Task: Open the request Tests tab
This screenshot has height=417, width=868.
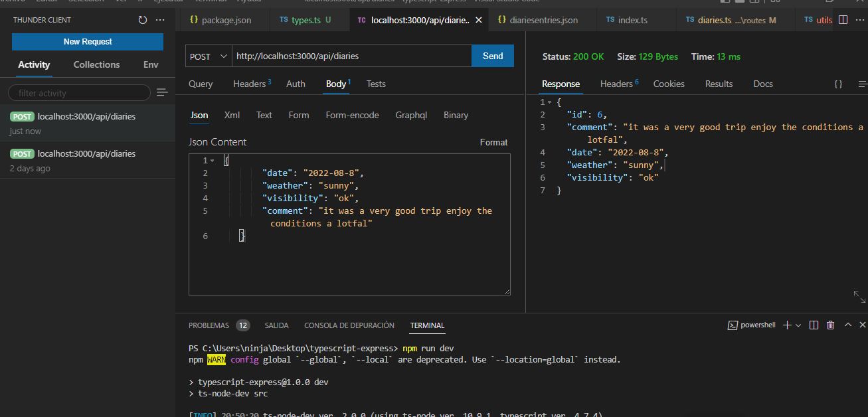Action: tap(376, 84)
